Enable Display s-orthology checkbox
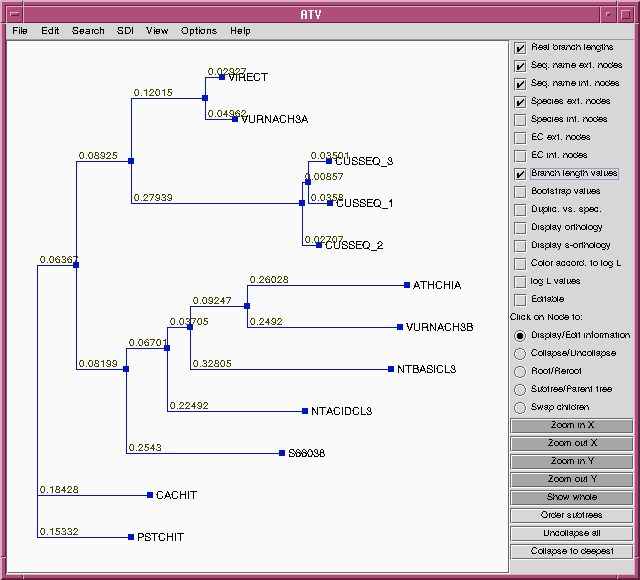This screenshot has height=580, width=640. point(520,246)
